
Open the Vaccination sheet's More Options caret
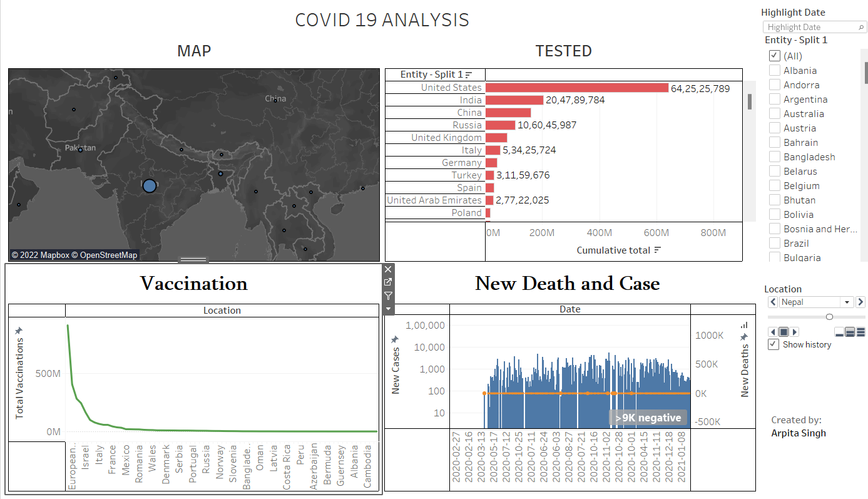tap(388, 309)
